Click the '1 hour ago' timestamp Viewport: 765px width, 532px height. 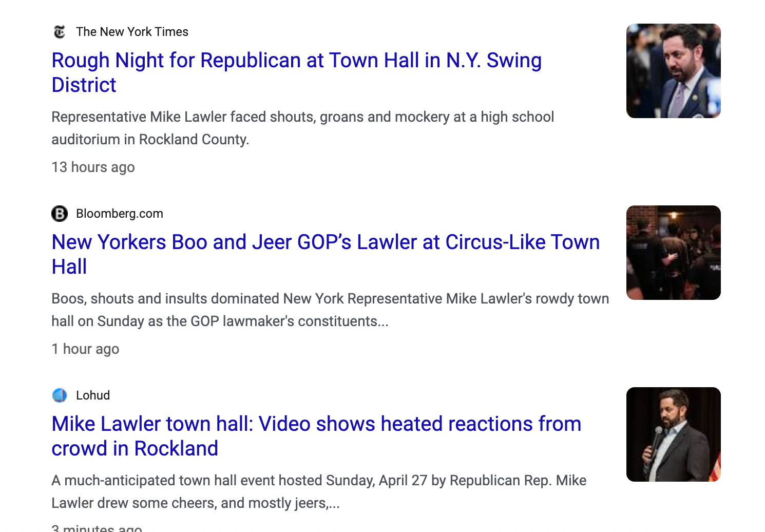pos(85,349)
